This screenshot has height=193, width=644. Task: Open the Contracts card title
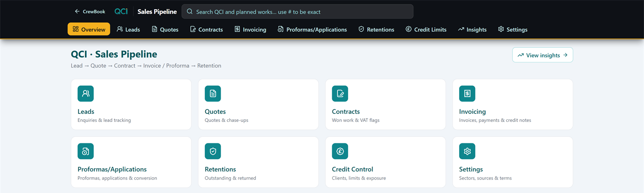point(346,111)
